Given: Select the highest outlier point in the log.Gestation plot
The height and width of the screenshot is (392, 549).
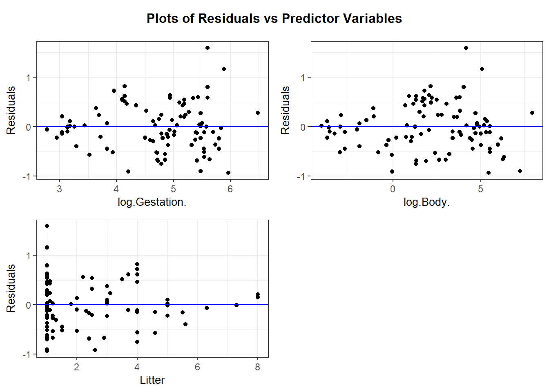Looking at the screenshot, I should pyautogui.click(x=208, y=48).
